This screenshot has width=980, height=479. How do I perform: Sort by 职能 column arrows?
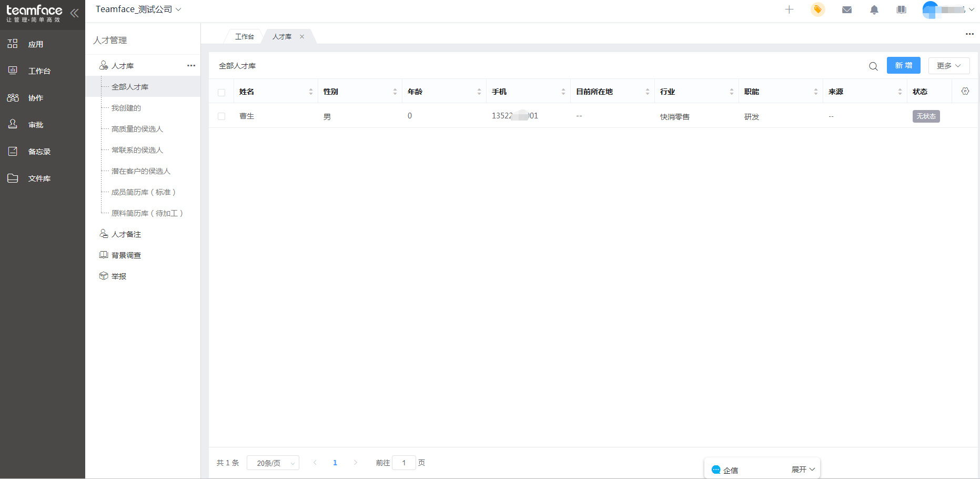tap(816, 92)
